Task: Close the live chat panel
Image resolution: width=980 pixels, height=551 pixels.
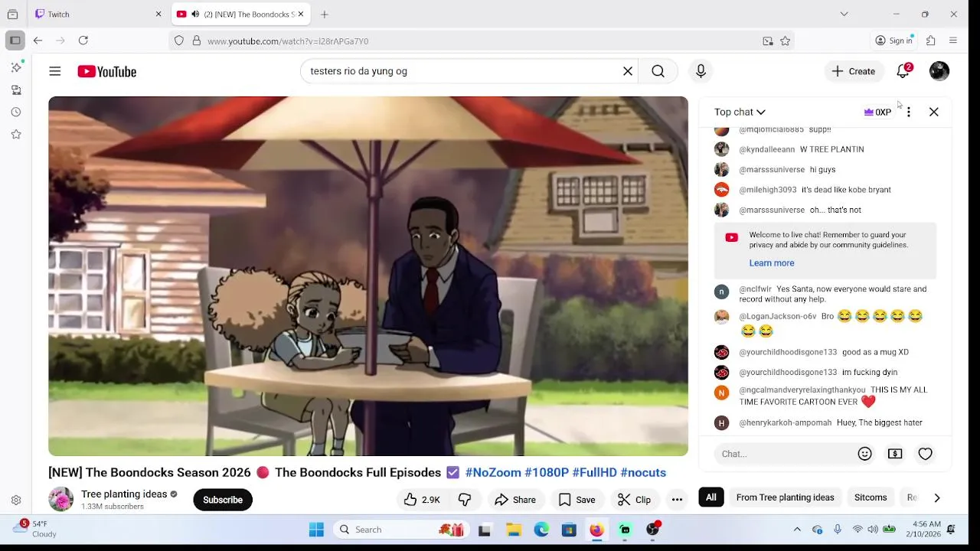Action: [x=934, y=112]
